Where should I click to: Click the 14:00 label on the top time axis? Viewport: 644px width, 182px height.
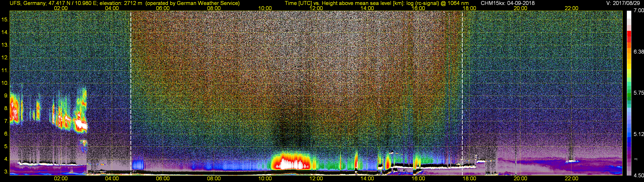tap(367, 8)
